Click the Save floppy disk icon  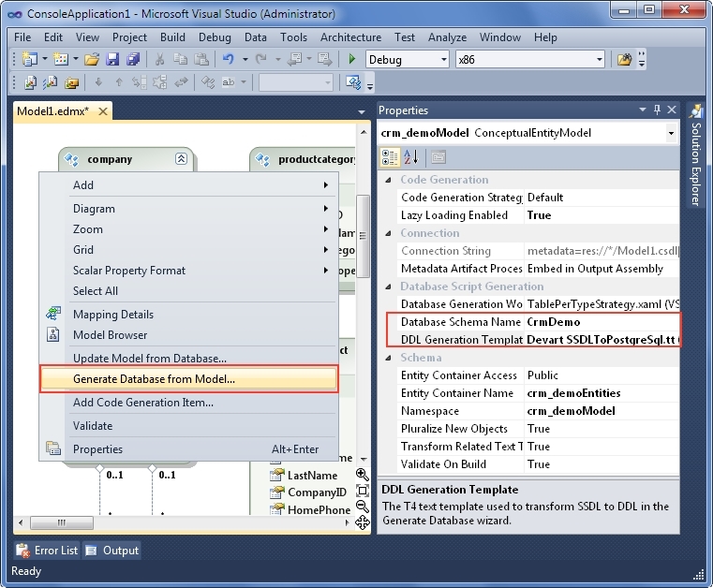112,59
